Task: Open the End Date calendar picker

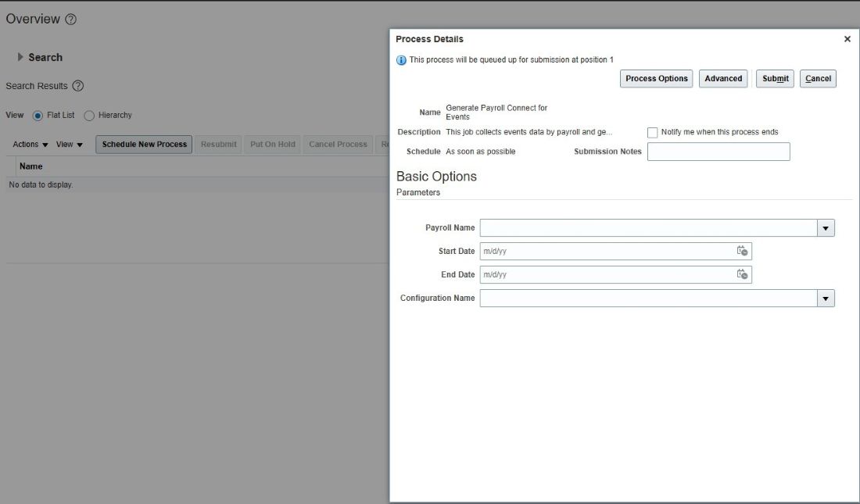Action: 741,274
